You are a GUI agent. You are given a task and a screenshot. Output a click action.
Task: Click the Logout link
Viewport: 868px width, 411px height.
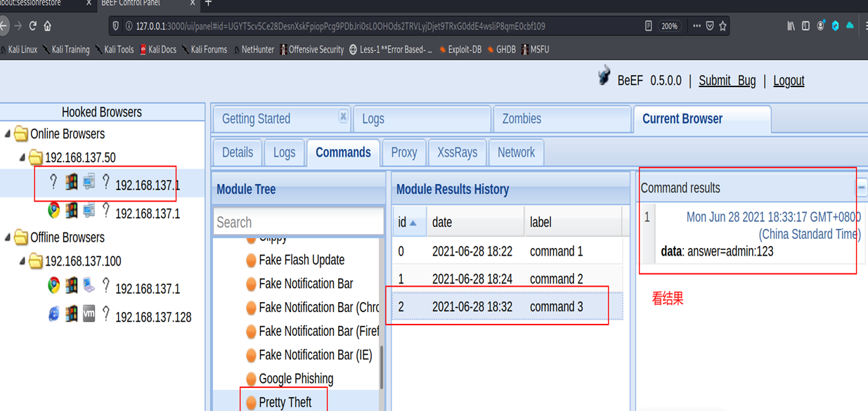789,81
